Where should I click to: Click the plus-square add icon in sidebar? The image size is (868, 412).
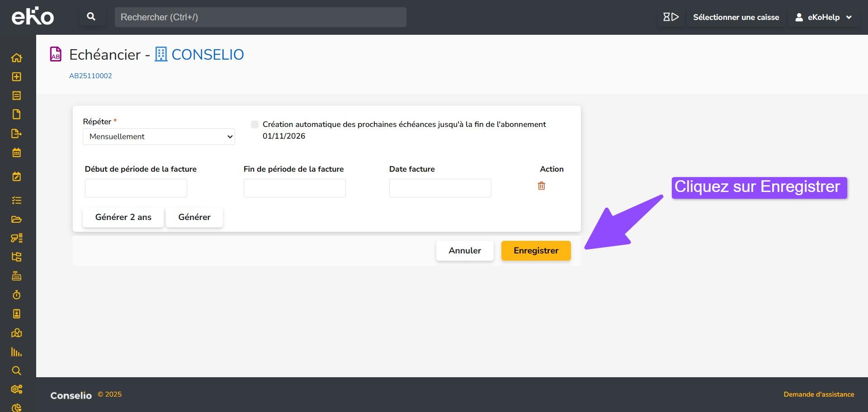(17, 77)
